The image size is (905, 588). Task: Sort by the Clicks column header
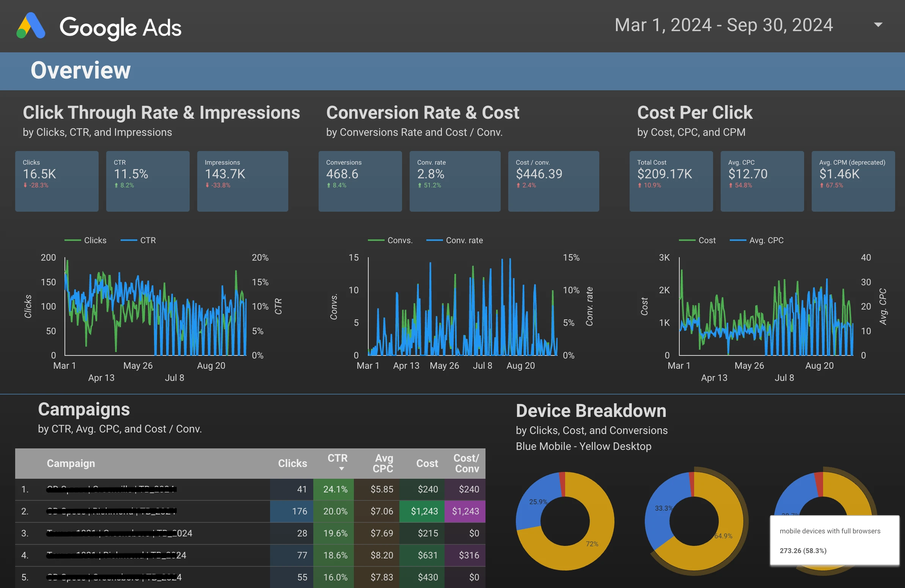292,463
